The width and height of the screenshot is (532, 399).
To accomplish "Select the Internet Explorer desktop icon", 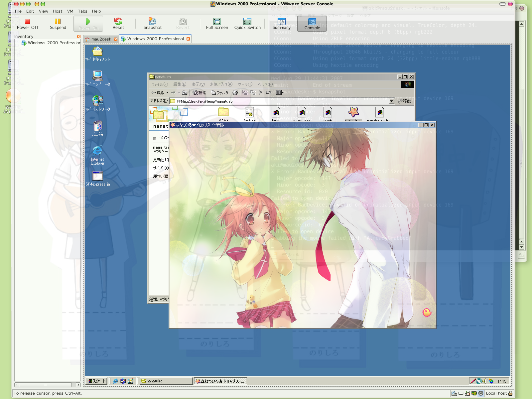I will [x=97, y=155].
